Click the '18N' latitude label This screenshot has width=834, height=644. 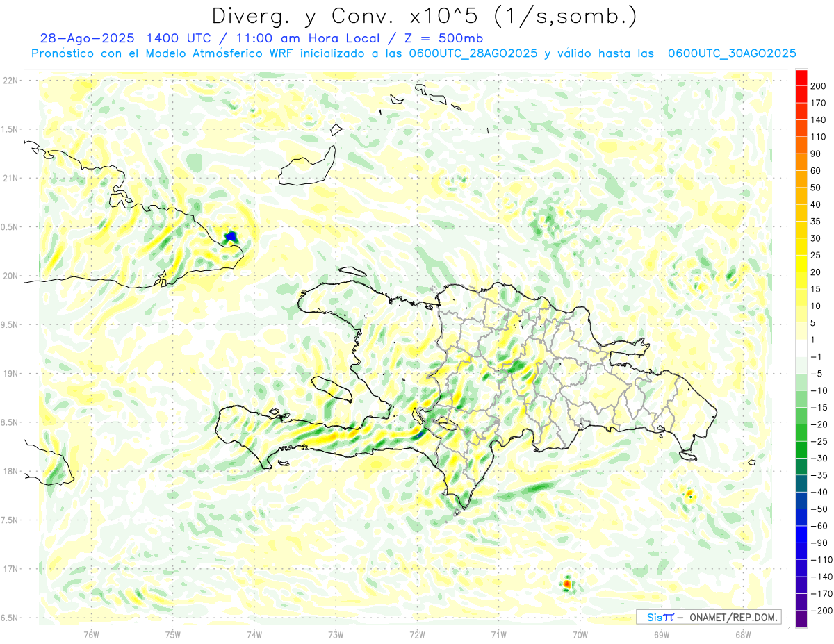10,471
